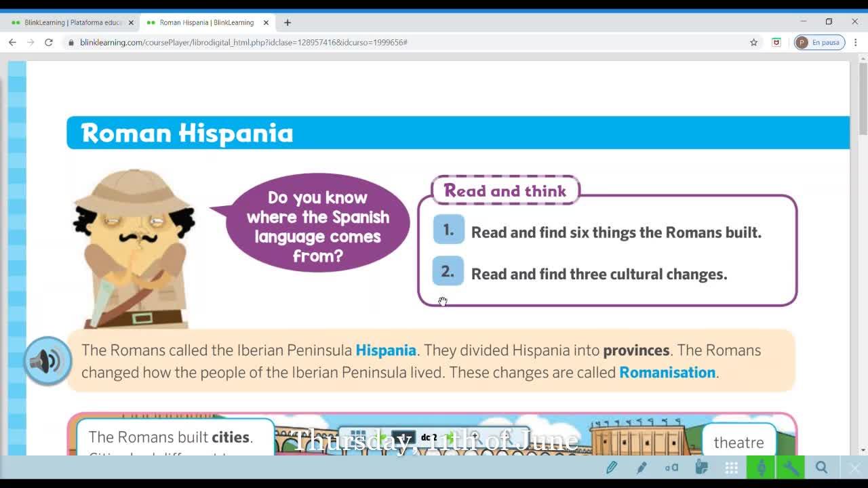This screenshot has width=868, height=488.
Task: Select the Roman Hispania BlinkLearning tab
Action: tap(206, 22)
